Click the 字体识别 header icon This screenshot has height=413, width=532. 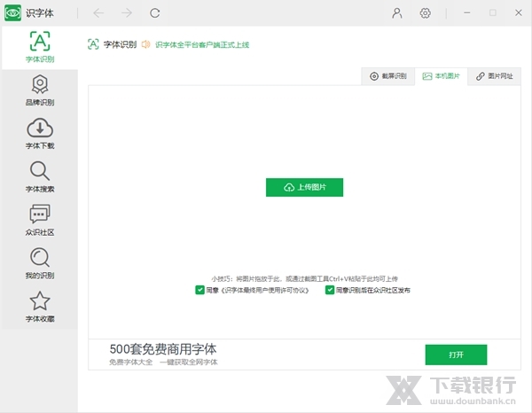pyautogui.click(x=93, y=44)
